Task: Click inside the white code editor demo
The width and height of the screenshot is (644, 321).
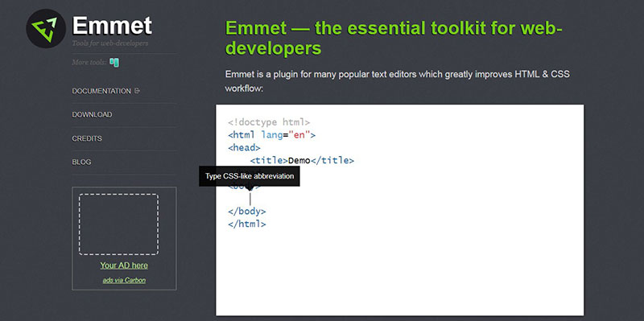Action: tap(399, 210)
